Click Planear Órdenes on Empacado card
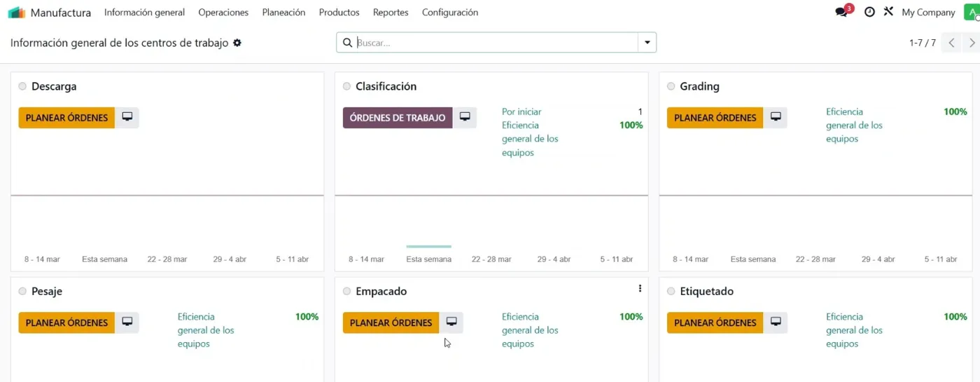 coord(391,322)
